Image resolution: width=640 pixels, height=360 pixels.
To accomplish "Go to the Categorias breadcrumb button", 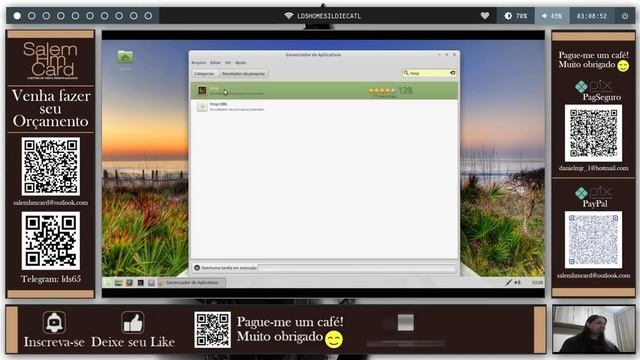I will click(x=204, y=73).
